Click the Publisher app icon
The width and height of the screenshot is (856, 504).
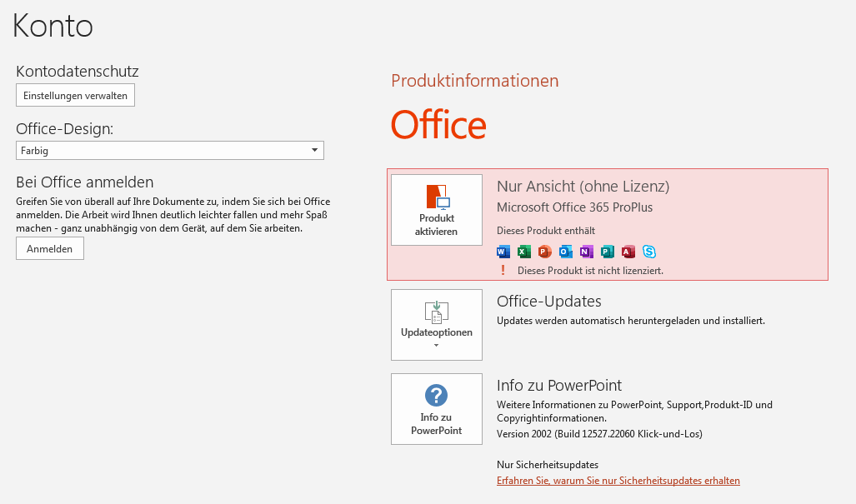coord(607,252)
